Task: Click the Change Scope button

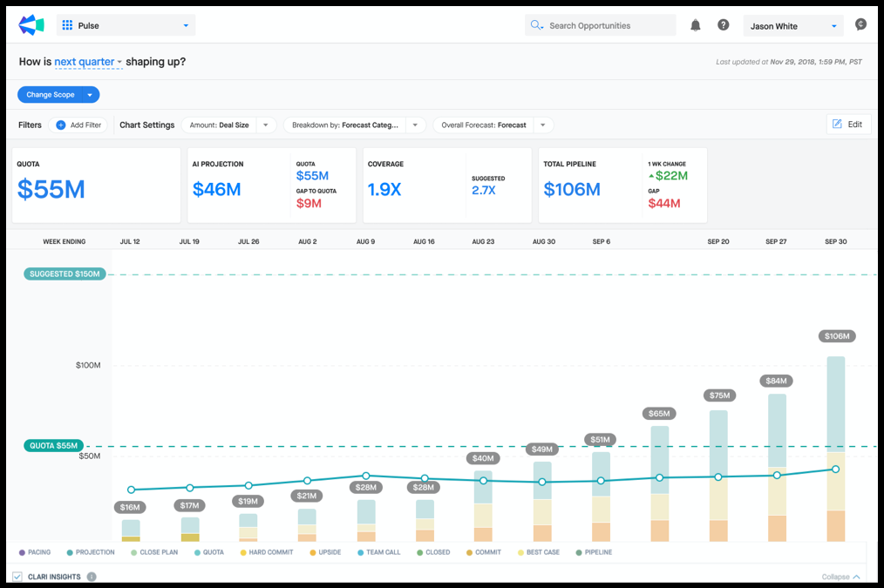Action: coord(51,95)
